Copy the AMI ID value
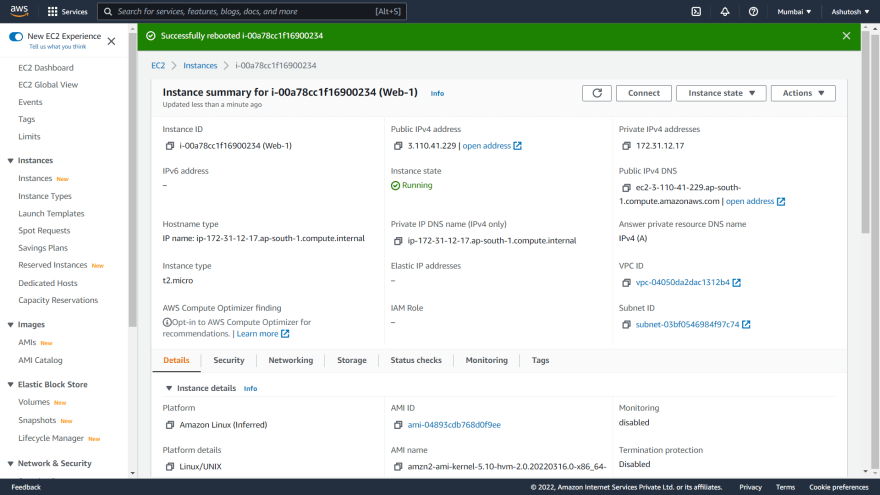Image resolution: width=880 pixels, height=495 pixels. coord(398,425)
